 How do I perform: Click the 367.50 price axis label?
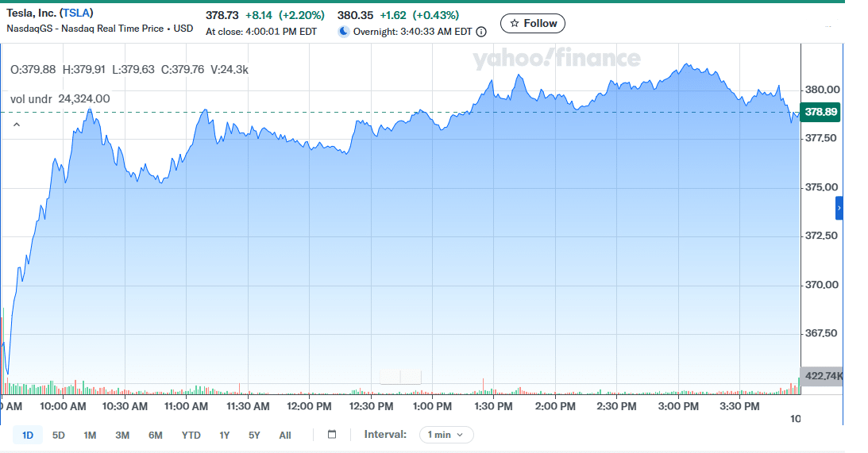tap(821, 333)
